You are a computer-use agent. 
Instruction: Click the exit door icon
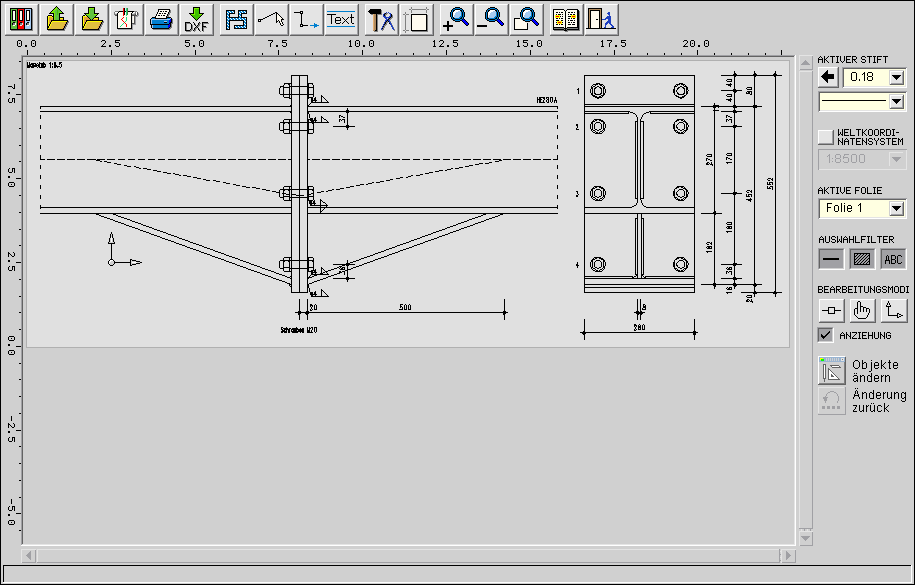tap(600, 19)
